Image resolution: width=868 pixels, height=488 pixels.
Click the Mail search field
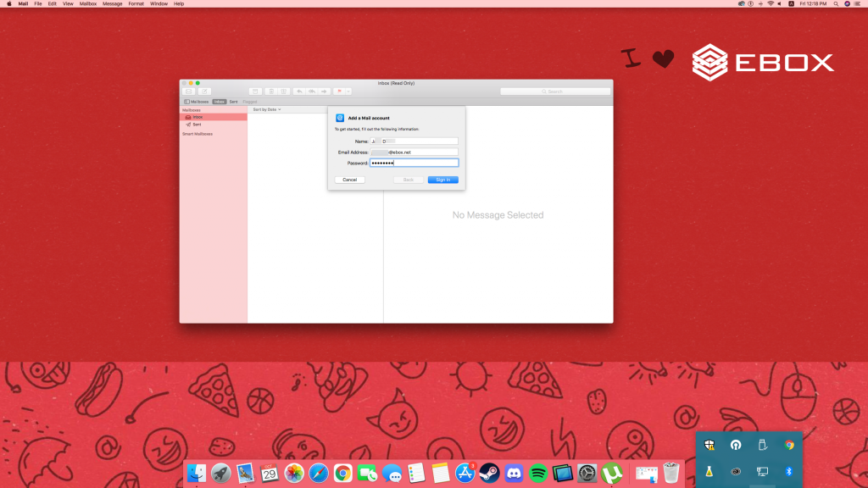[555, 91]
